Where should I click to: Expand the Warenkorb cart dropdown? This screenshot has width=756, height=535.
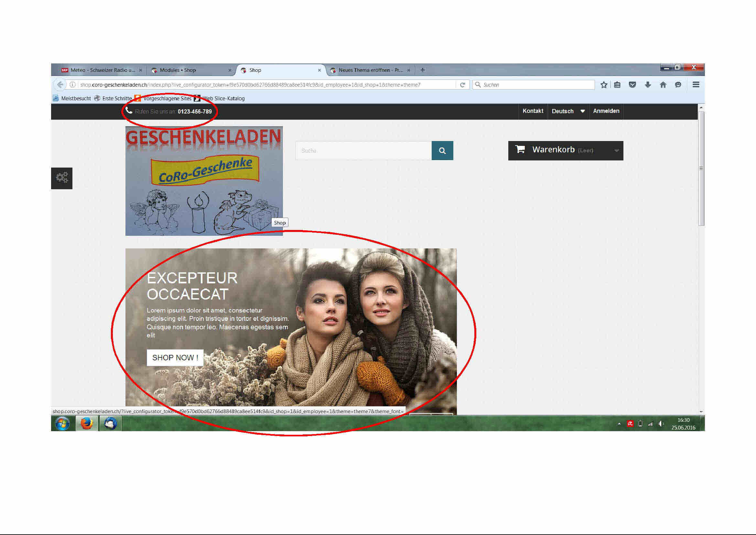(x=616, y=150)
